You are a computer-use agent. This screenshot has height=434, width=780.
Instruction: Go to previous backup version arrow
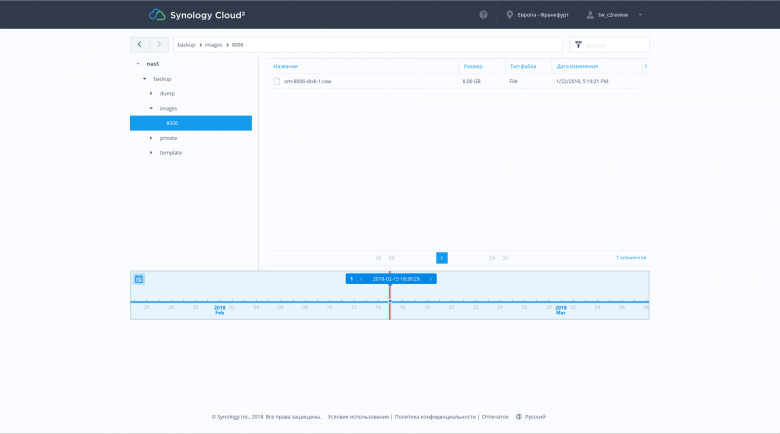[x=362, y=279]
